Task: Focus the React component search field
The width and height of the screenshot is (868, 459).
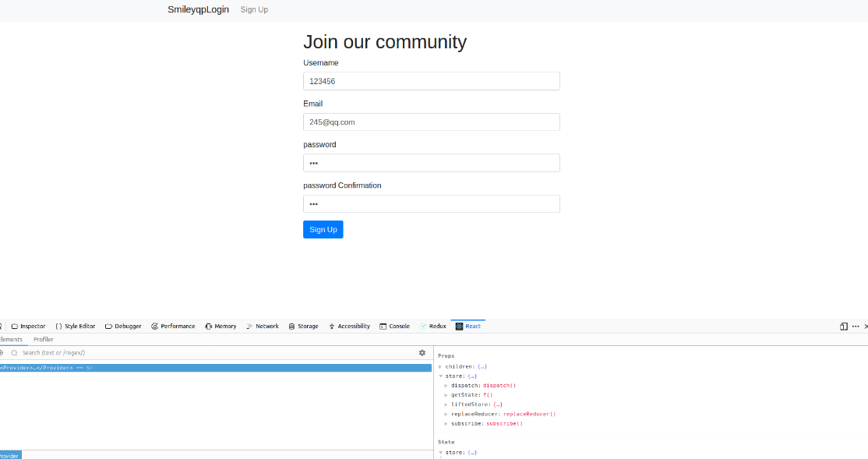Action: coord(218,353)
